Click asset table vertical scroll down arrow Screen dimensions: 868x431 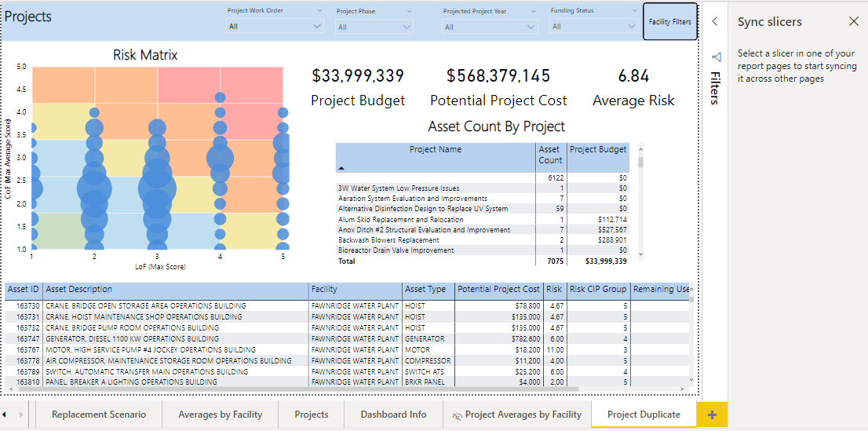691,379
